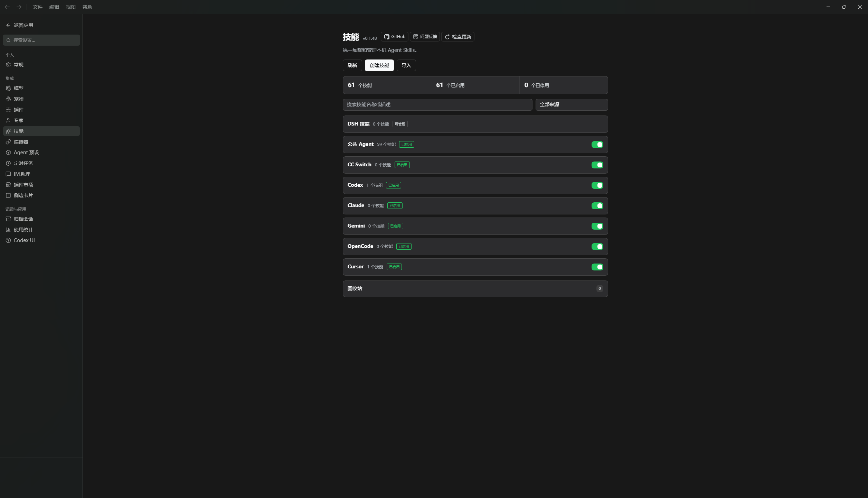Click the forward arrow in title bar
The image size is (868, 498).
19,7
